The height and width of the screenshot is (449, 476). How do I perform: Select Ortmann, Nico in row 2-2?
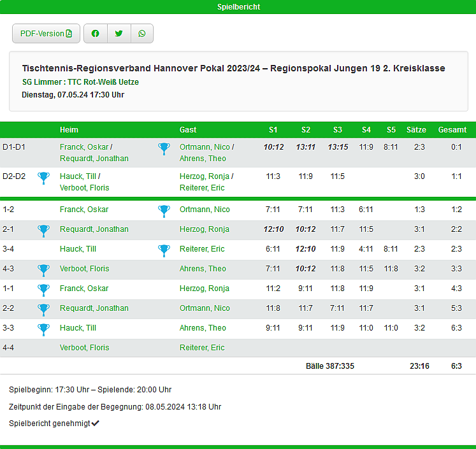point(205,308)
